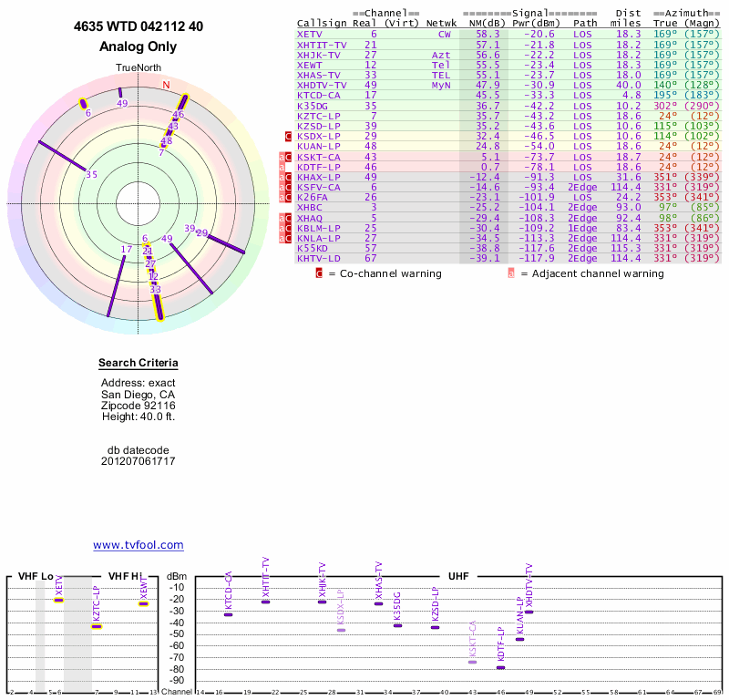Click the pink a legend icon
This screenshot has width=729, height=700.
[x=511, y=273]
